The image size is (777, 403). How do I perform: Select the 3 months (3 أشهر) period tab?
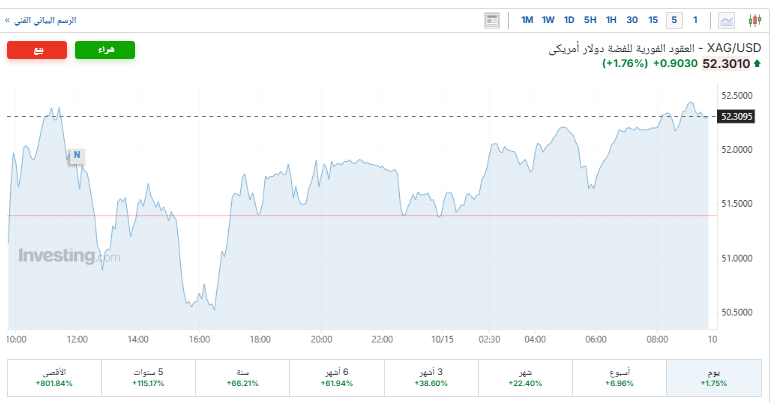coord(431,377)
